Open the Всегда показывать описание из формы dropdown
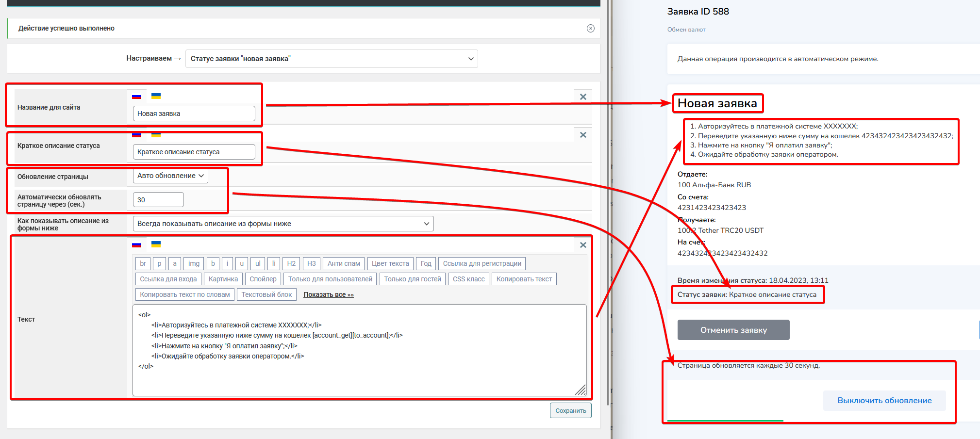The height and width of the screenshot is (439, 980). (x=283, y=224)
